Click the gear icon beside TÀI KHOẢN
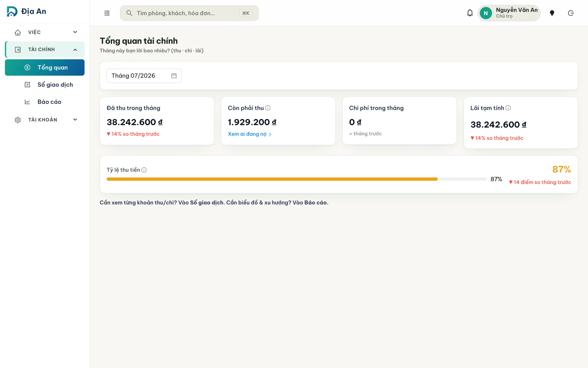Viewport: 588px width, 368px height. [18, 120]
